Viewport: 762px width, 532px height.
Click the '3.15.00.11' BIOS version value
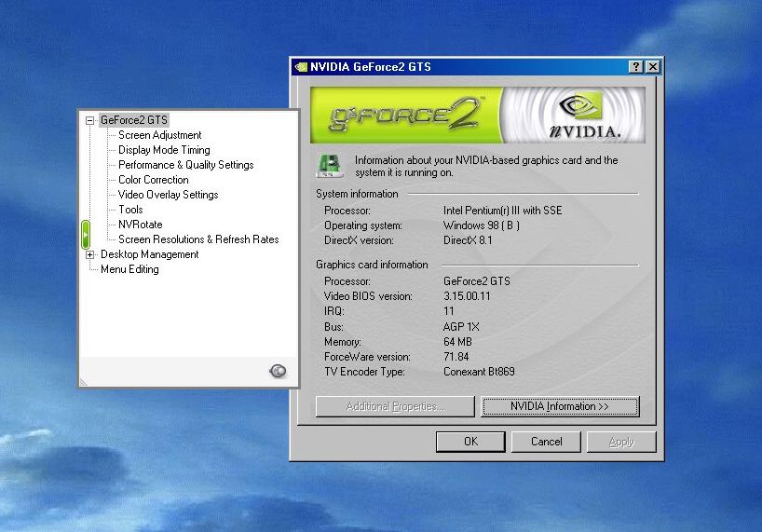[467, 296]
